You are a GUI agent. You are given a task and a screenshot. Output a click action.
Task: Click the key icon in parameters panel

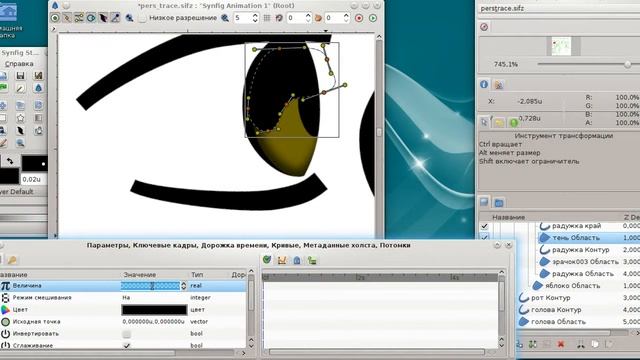pos(12,260)
